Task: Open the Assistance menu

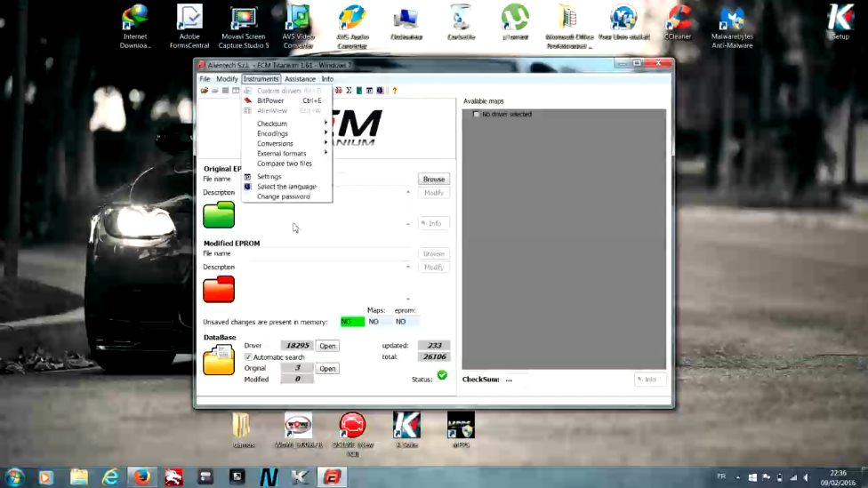Action: pos(300,79)
